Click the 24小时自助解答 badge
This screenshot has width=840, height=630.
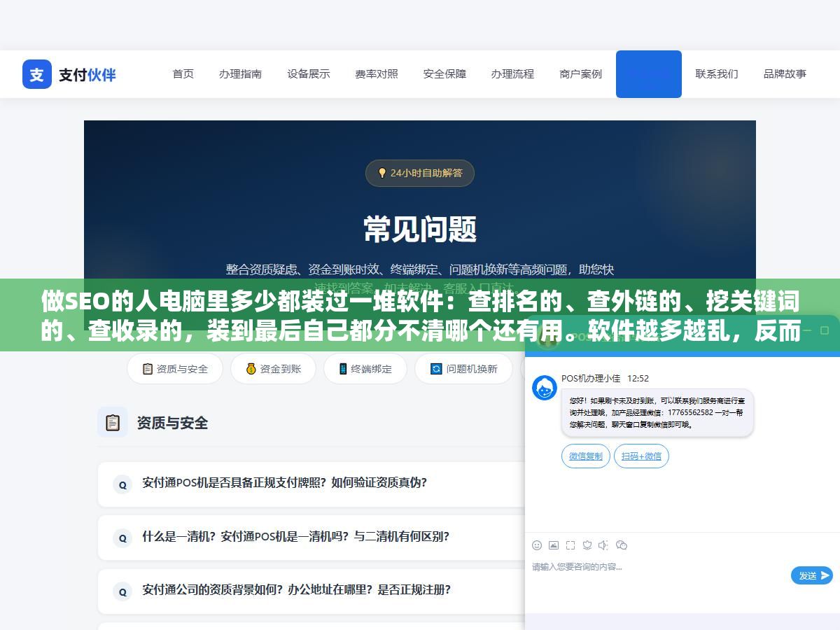click(x=420, y=173)
